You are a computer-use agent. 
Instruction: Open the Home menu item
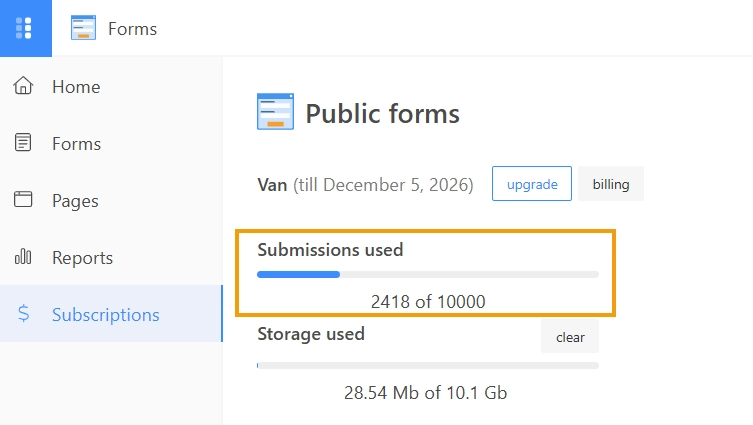[x=76, y=87]
